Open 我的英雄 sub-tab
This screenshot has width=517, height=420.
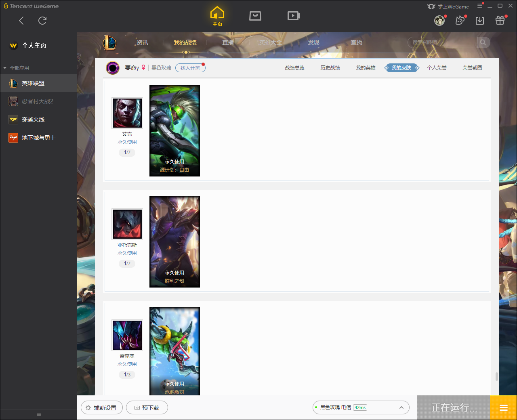pyautogui.click(x=366, y=68)
